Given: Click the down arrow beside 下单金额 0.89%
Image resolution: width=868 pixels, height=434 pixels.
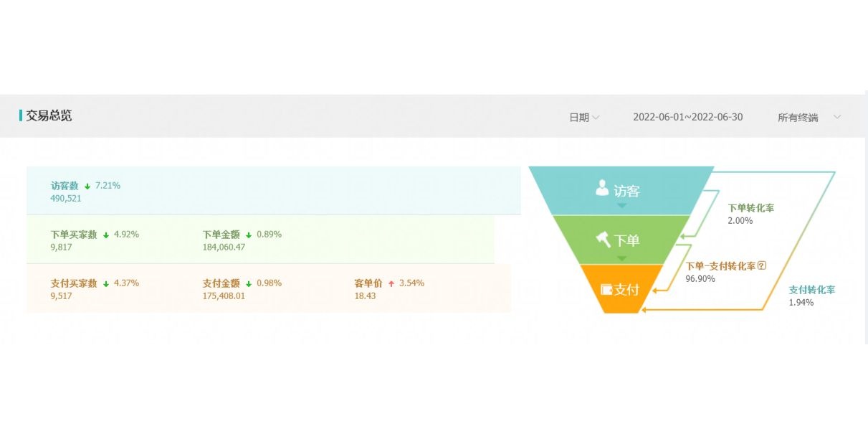Looking at the screenshot, I should point(249,235).
